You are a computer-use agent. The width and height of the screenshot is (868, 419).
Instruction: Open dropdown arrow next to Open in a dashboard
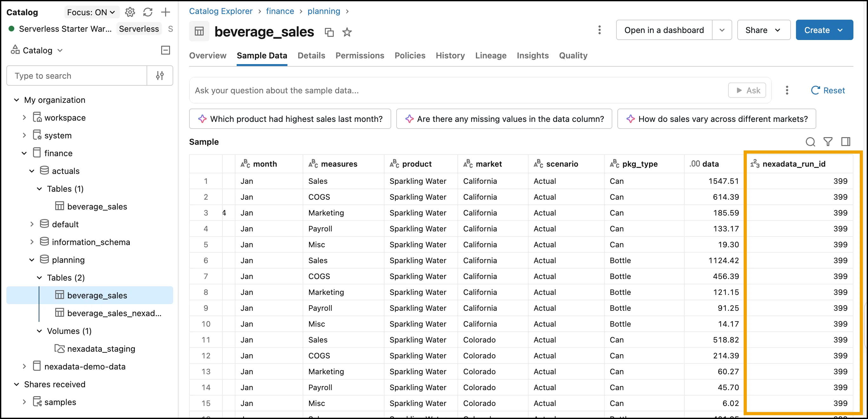click(x=722, y=30)
